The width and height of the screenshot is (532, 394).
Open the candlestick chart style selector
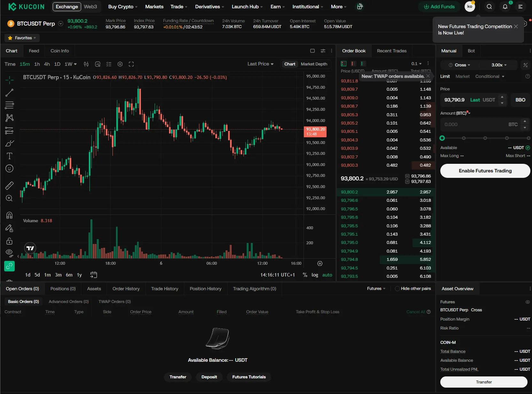coord(86,64)
